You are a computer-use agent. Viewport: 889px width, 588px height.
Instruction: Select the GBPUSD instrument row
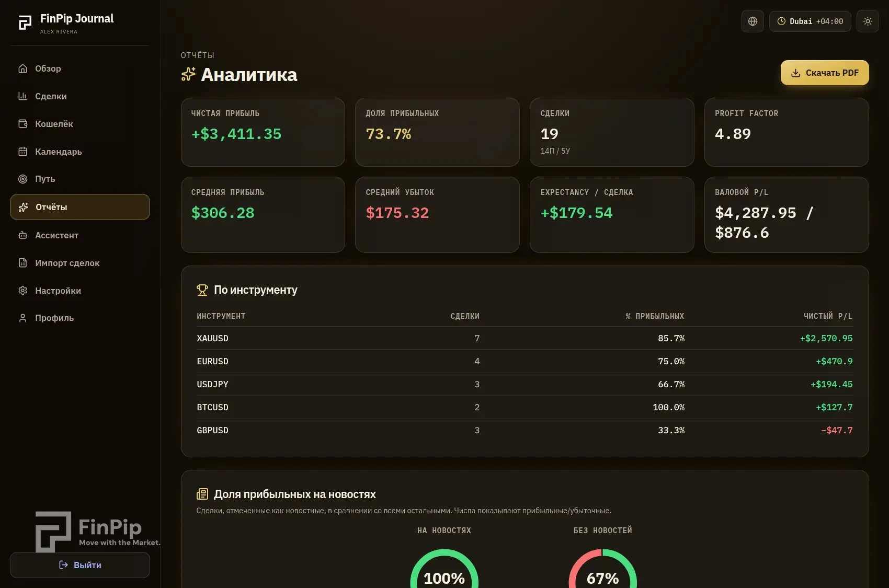525,430
